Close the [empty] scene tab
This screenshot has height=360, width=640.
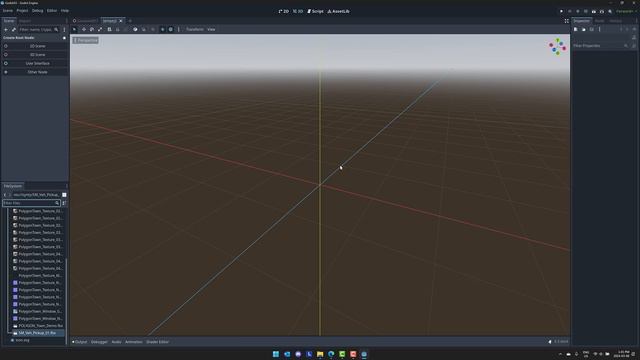pos(121,21)
